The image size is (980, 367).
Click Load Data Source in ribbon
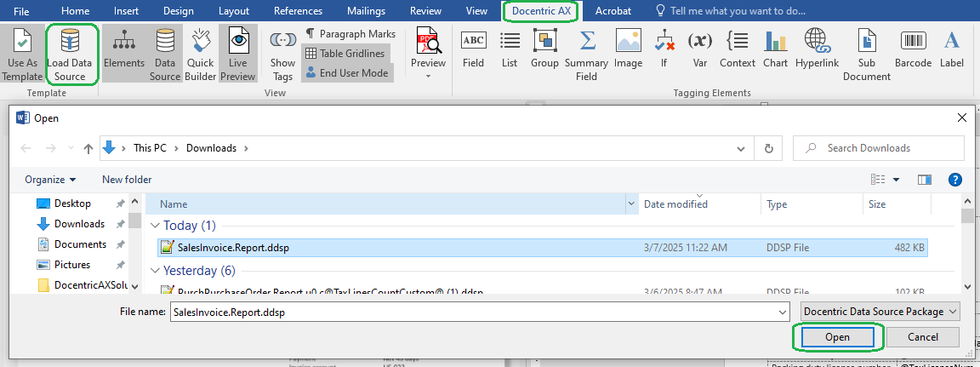[x=70, y=54]
